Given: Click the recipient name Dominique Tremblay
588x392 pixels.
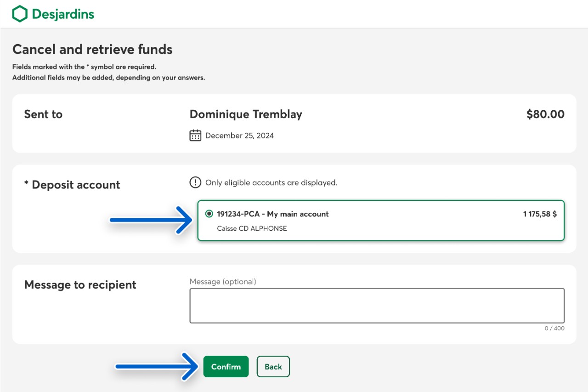Looking at the screenshot, I should coord(246,114).
